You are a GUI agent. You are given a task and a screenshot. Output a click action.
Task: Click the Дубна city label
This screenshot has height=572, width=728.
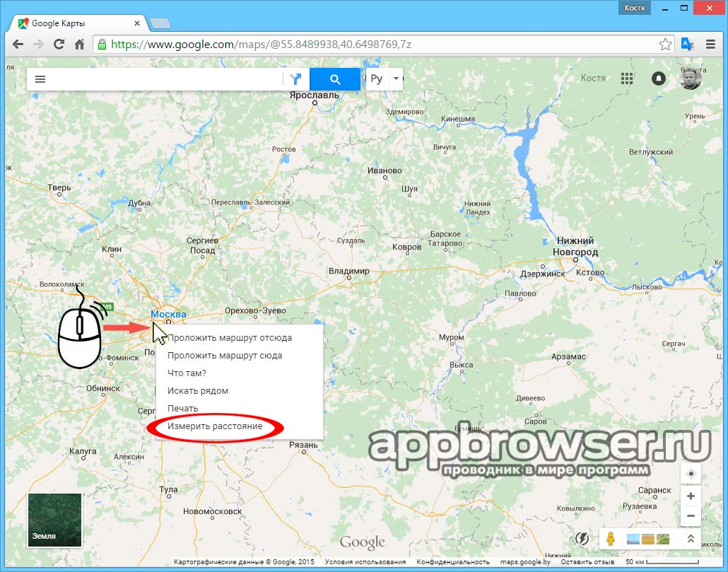(x=139, y=203)
